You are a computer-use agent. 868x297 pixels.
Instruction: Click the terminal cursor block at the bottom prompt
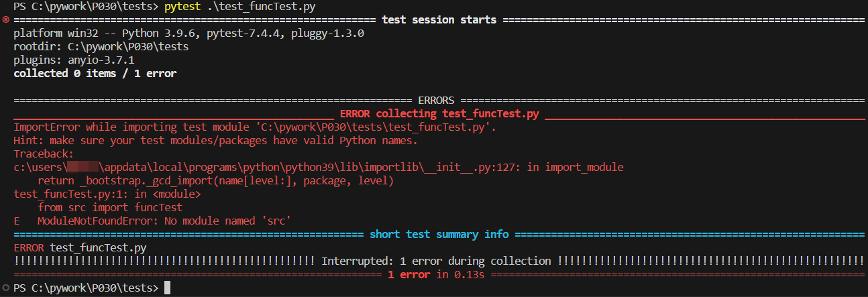168,288
